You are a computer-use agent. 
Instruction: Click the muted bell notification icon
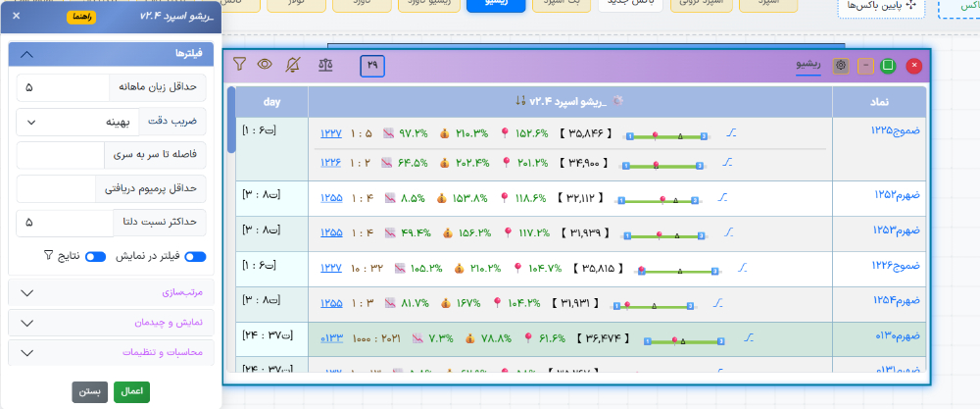click(293, 65)
